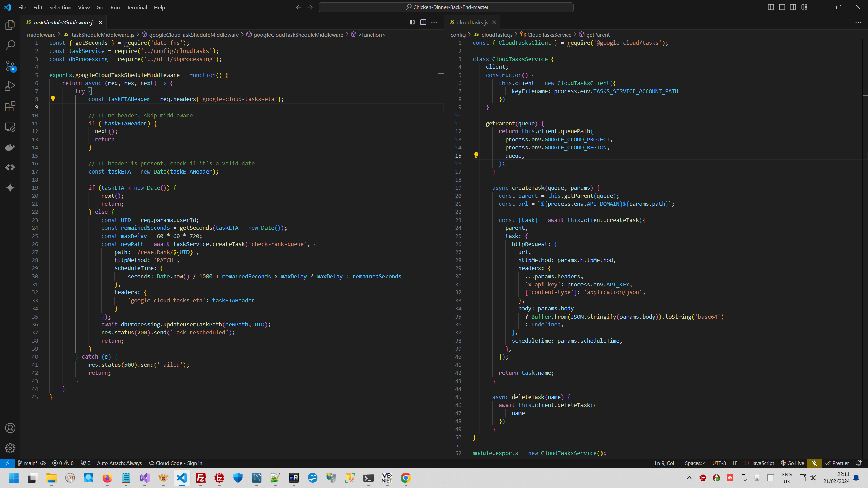The width and height of the screenshot is (868, 488).
Task: Expand the middleware folder breadcrumb
Action: (x=41, y=35)
